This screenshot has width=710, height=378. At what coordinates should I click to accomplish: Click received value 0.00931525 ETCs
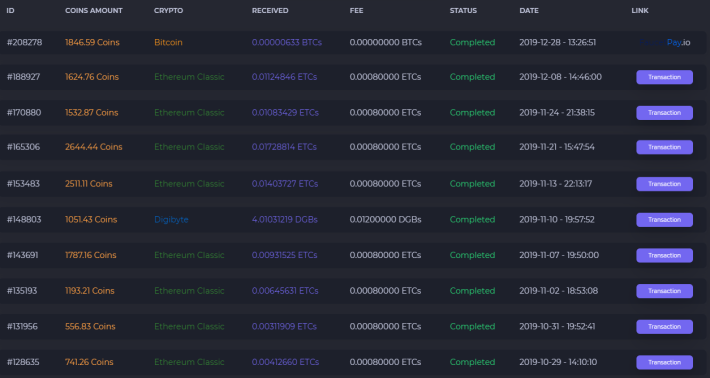tap(284, 255)
